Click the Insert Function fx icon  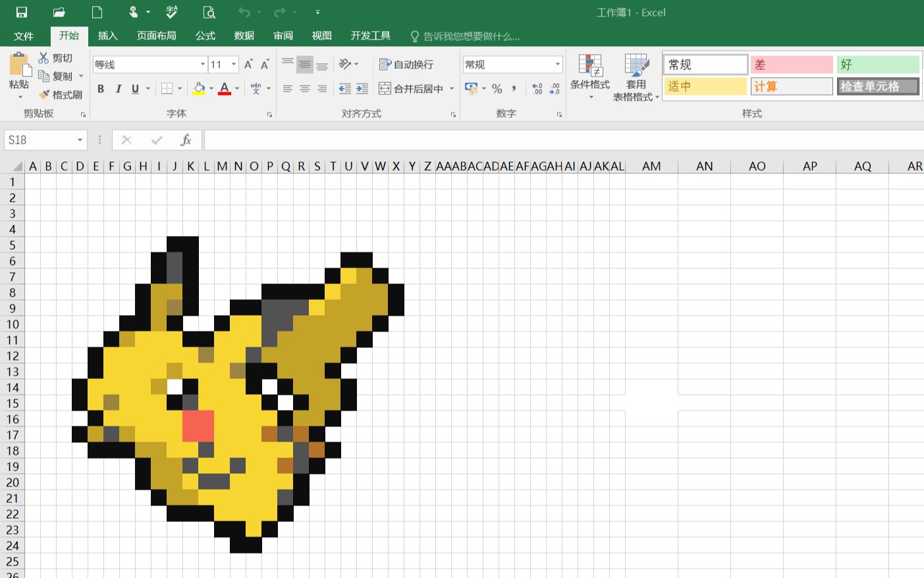point(186,140)
